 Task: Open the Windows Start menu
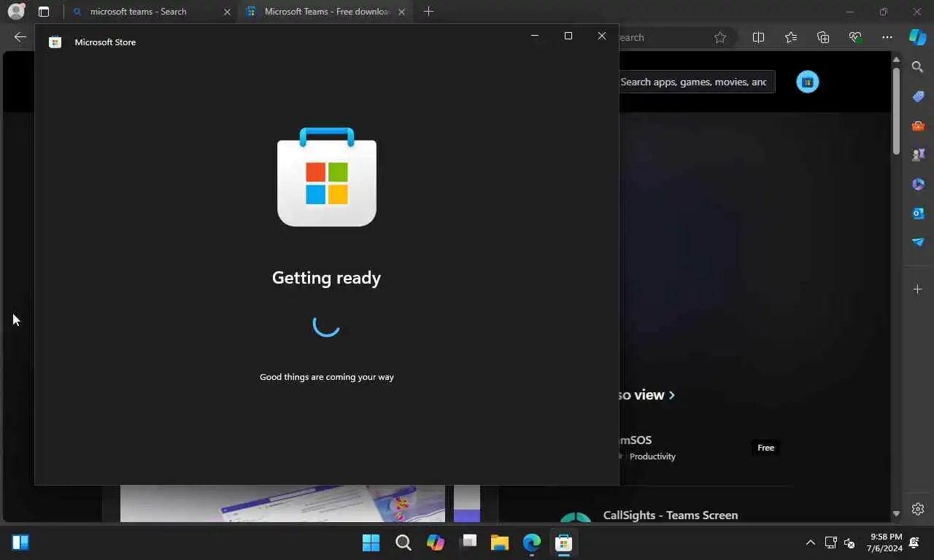371,542
